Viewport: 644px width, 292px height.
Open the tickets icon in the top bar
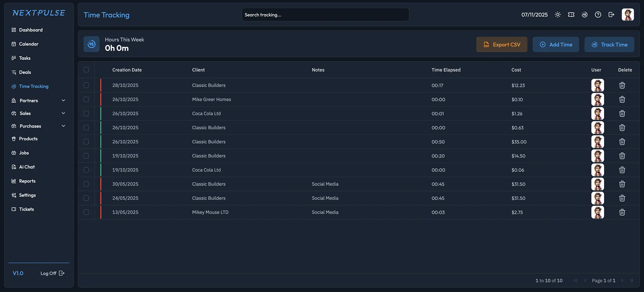[571, 14]
